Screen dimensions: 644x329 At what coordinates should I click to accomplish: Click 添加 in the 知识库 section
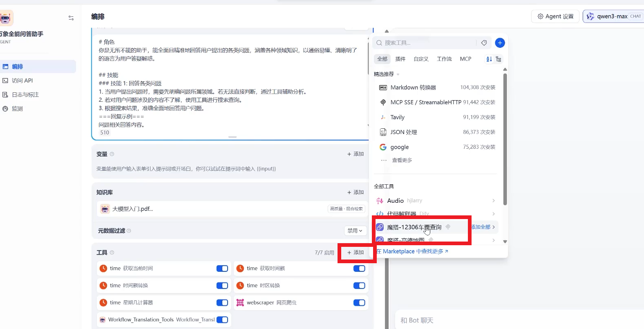coord(356,192)
